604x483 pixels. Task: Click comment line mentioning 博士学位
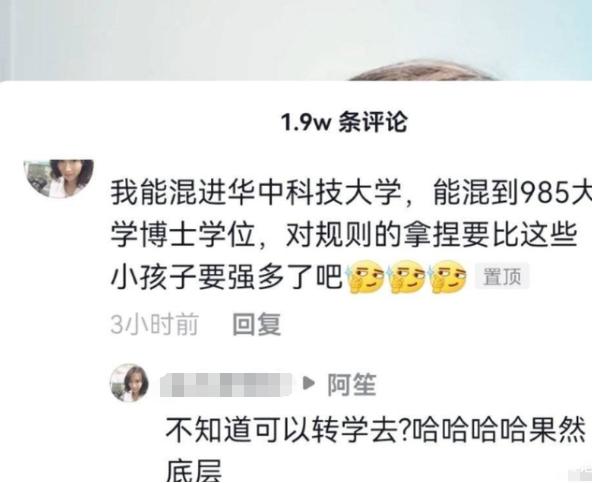pyautogui.click(x=344, y=235)
